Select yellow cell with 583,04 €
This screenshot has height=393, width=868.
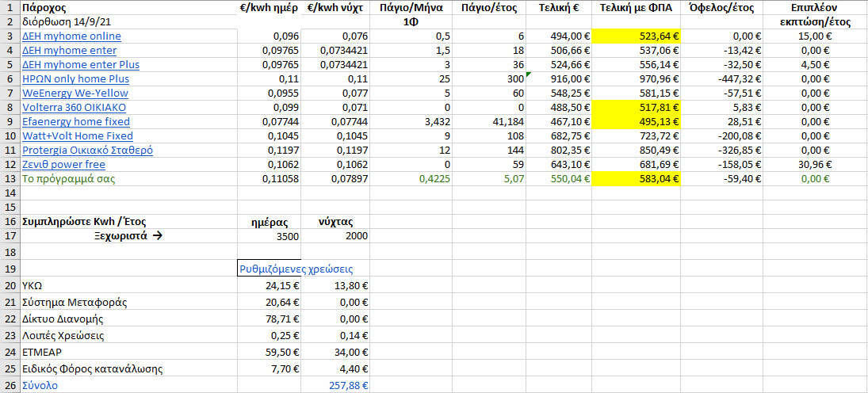coord(636,178)
